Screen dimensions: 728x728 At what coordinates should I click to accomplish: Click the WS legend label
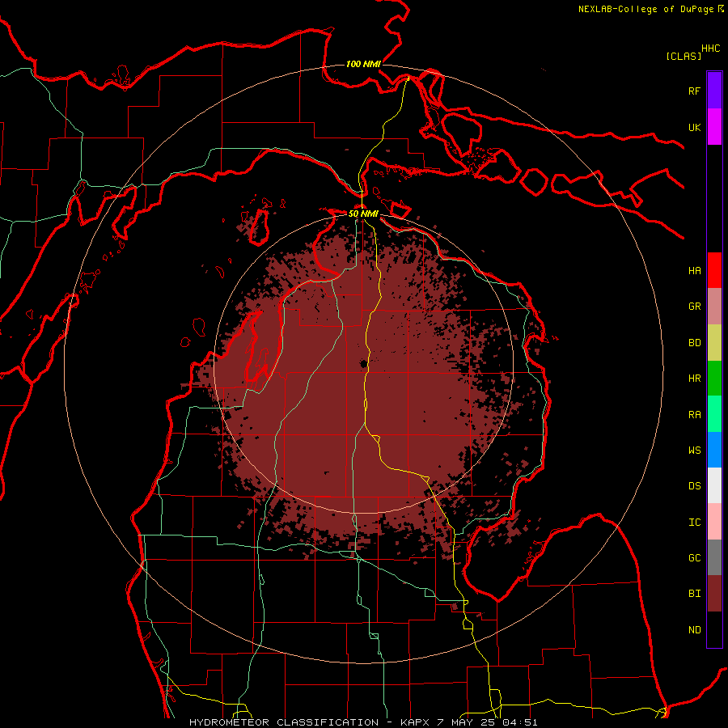tap(694, 450)
